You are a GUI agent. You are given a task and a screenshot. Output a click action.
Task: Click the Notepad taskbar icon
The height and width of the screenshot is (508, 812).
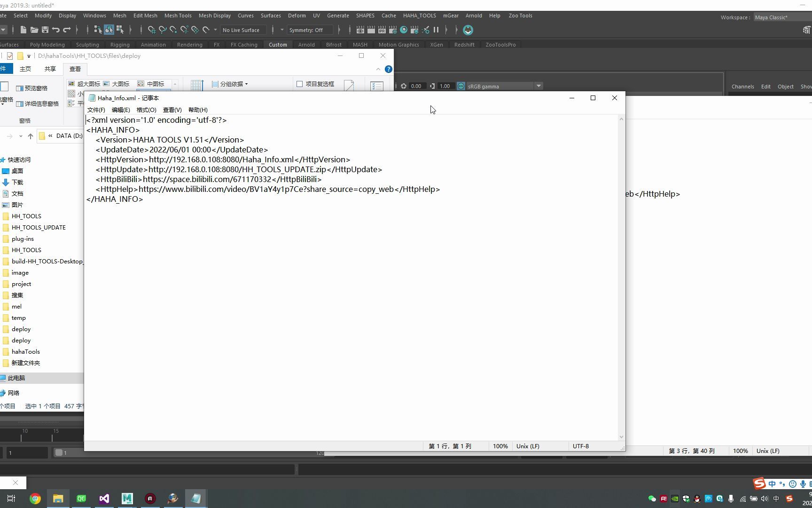pos(196,498)
